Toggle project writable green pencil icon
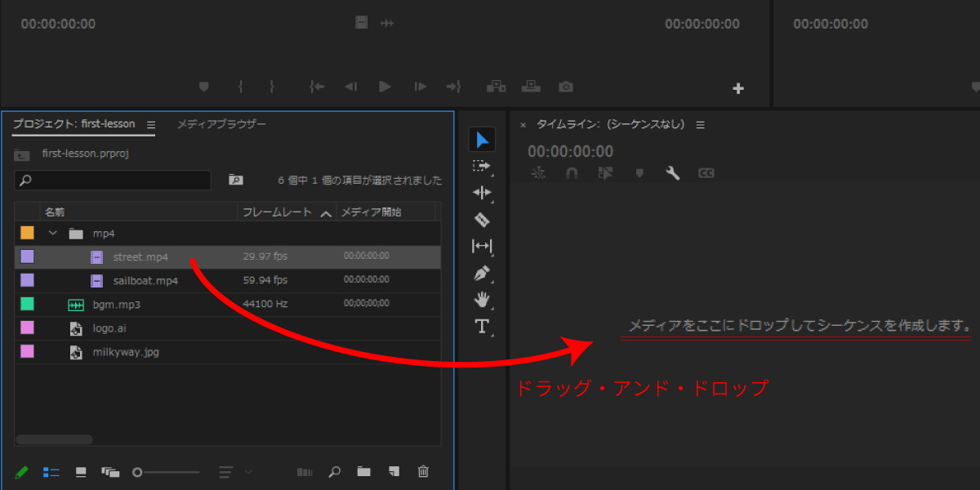The width and height of the screenshot is (980, 490). click(x=22, y=471)
